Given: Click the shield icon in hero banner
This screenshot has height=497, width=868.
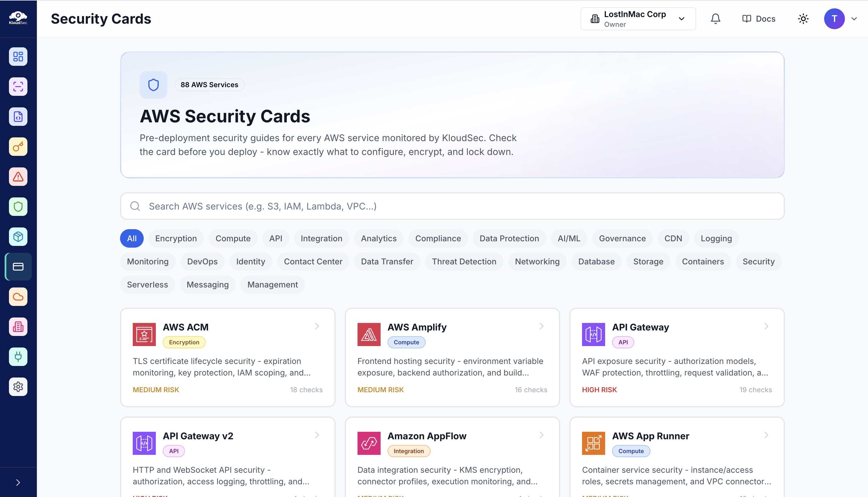Looking at the screenshot, I should pyautogui.click(x=154, y=85).
